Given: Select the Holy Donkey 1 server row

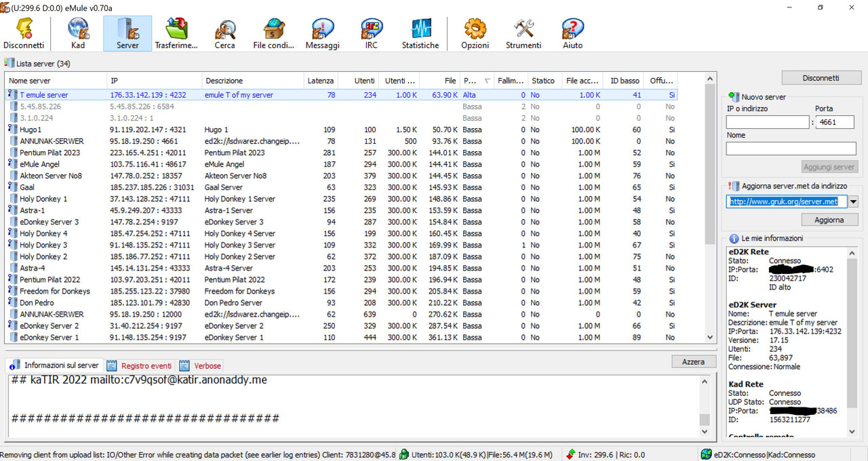Looking at the screenshot, I should pos(341,199).
